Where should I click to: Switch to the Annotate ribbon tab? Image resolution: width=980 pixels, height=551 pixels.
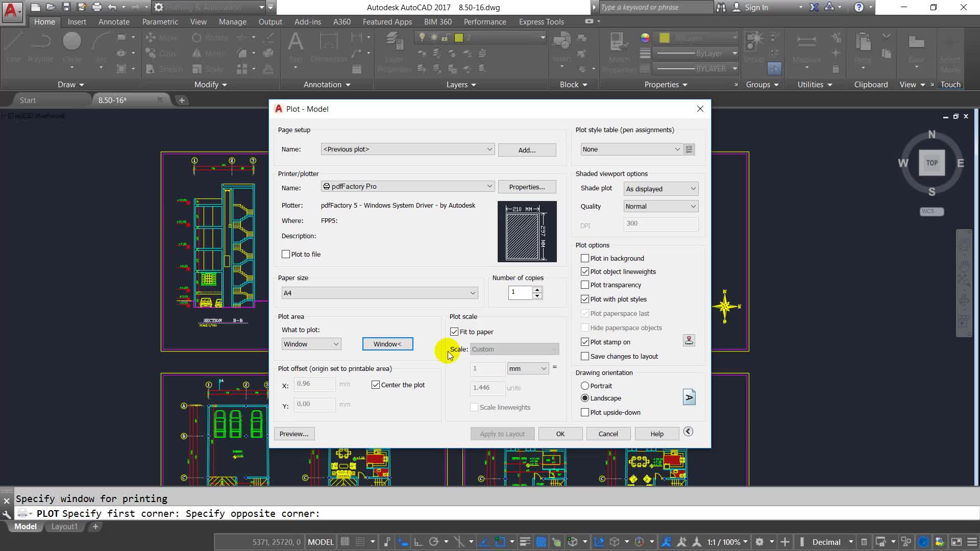coord(113,22)
